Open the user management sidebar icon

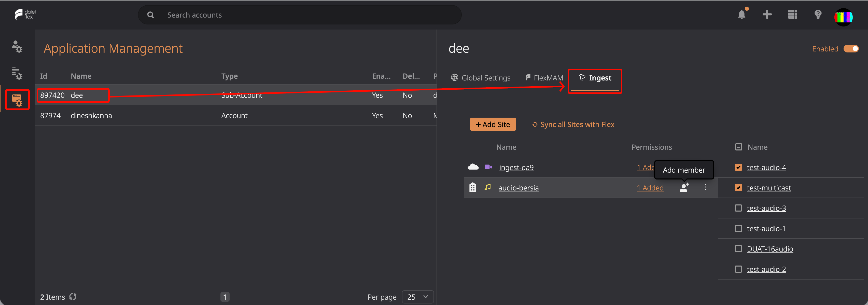pos(17,47)
